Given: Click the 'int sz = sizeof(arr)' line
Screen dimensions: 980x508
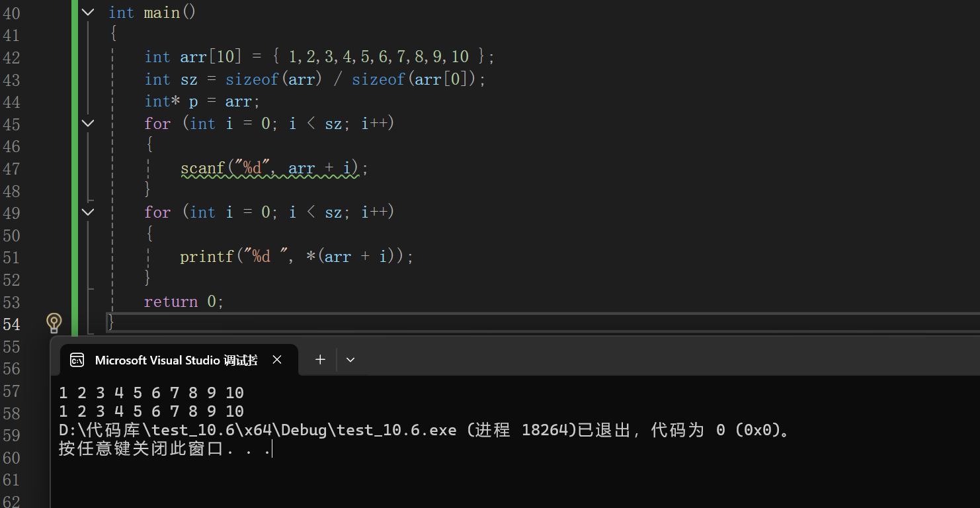Looking at the screenshot, I should [x=315, y=79].
